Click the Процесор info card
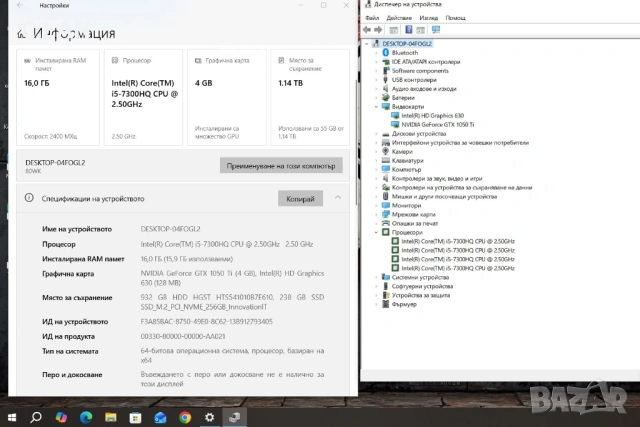Screen dimensions: 640x427 [143, 98]
